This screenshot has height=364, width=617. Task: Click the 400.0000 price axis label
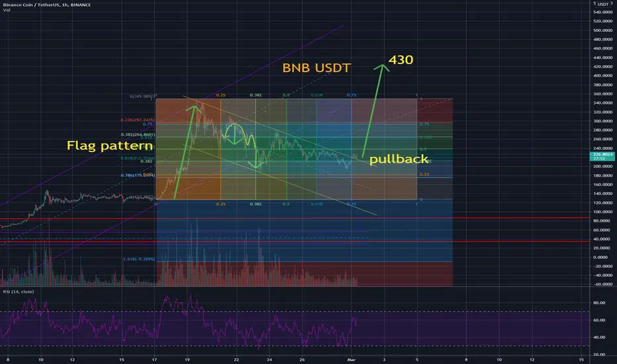[602, 75]
